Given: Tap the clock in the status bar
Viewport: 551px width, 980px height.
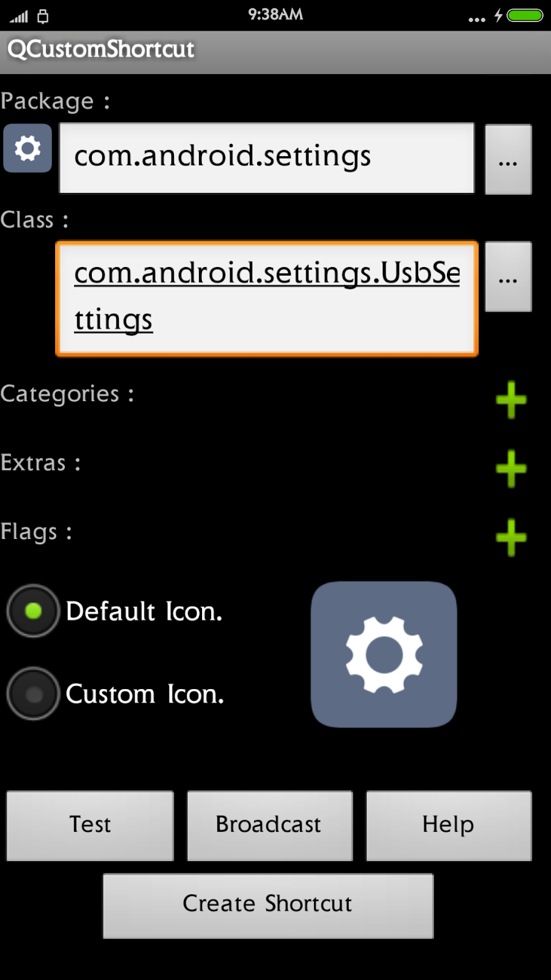Looking at the screenshot, I should [x=275, y=15].
